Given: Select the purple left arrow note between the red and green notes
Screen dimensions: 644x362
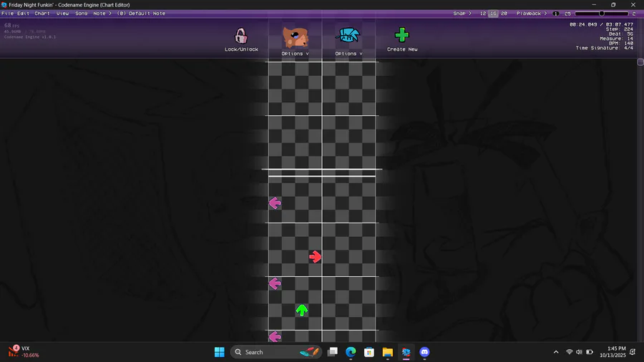Looking at the screenshot, I should (275, 283).
